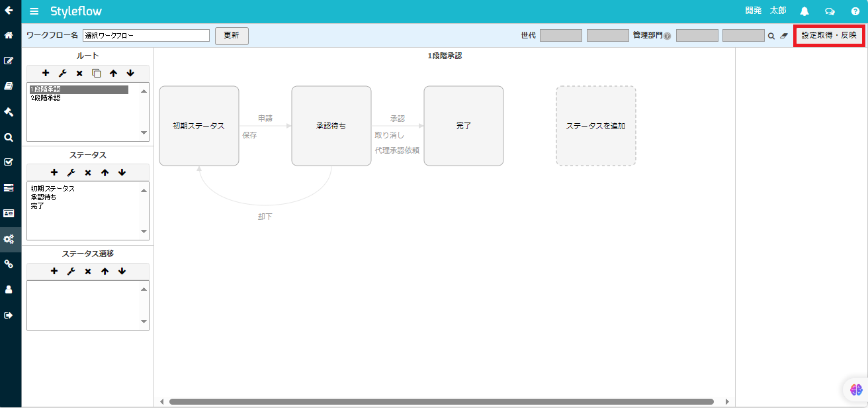Move the route up with the up arrow
The image size is (868, 408).
(x=113, y=73)
